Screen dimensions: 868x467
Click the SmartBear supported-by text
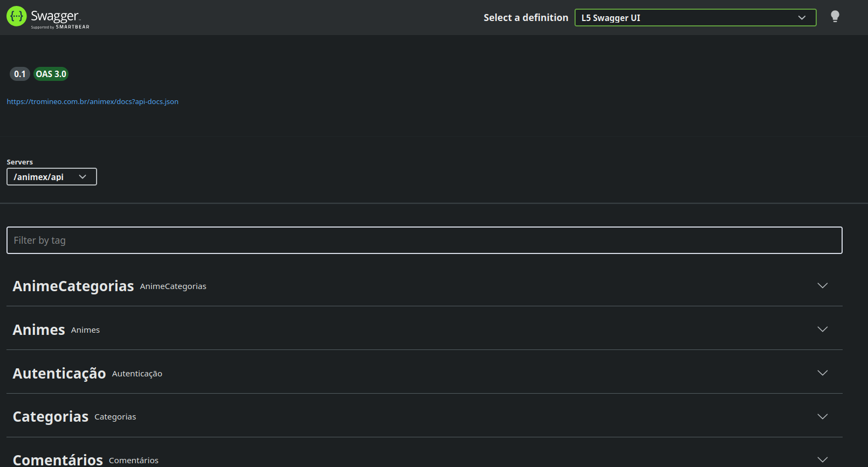60,27
